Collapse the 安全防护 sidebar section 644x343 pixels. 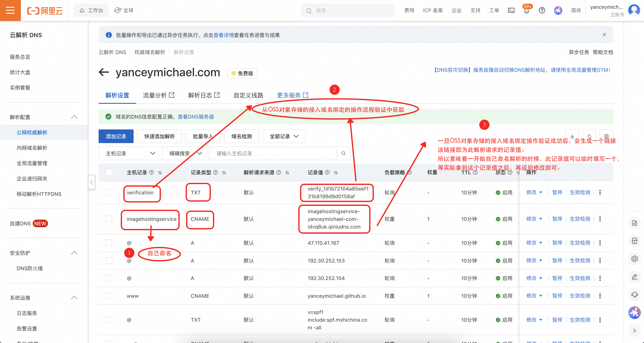pyautogui.click(x=74, y=253)
